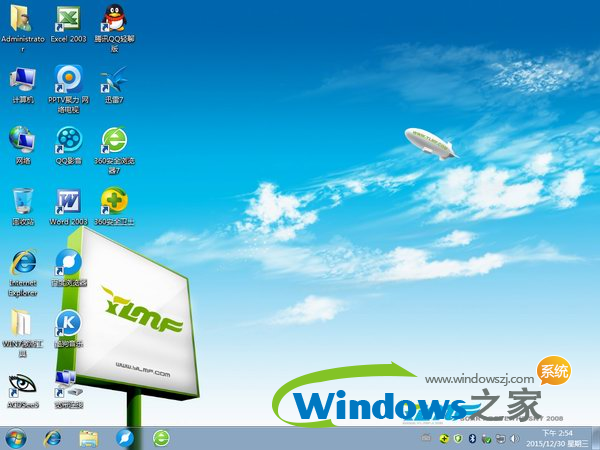Launch the Tencent QQ penguin shortcut
Screen dimensions: 600x450
[114, 19]
